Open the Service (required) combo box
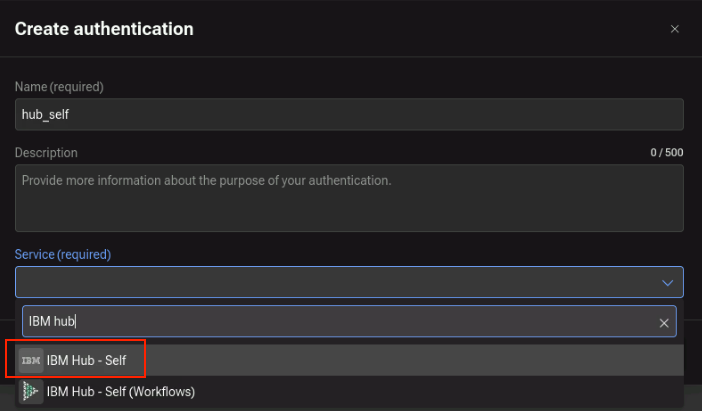The height and width of the screenshot is (411, 702). click(x=349, y=282)
